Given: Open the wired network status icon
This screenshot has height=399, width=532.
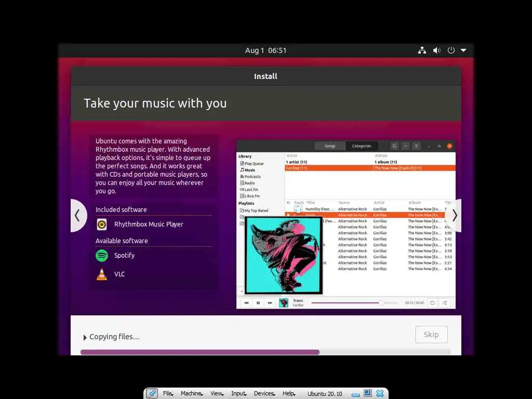Looking at the screenshot, I should pos(422,50).
